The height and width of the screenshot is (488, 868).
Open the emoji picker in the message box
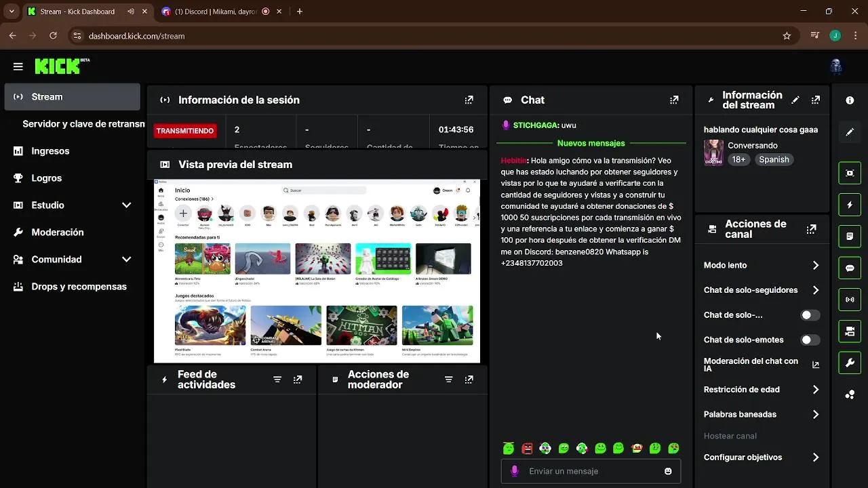(x=668, y=471)
